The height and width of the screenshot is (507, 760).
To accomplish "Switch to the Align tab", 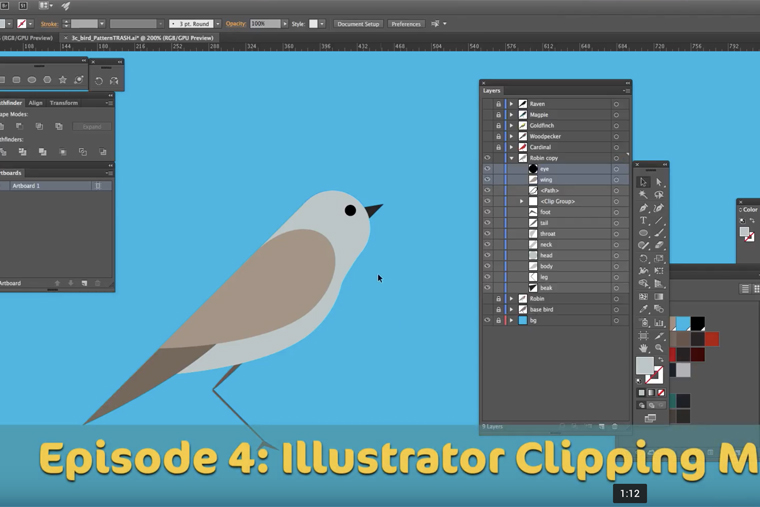I will coord(36,103).
